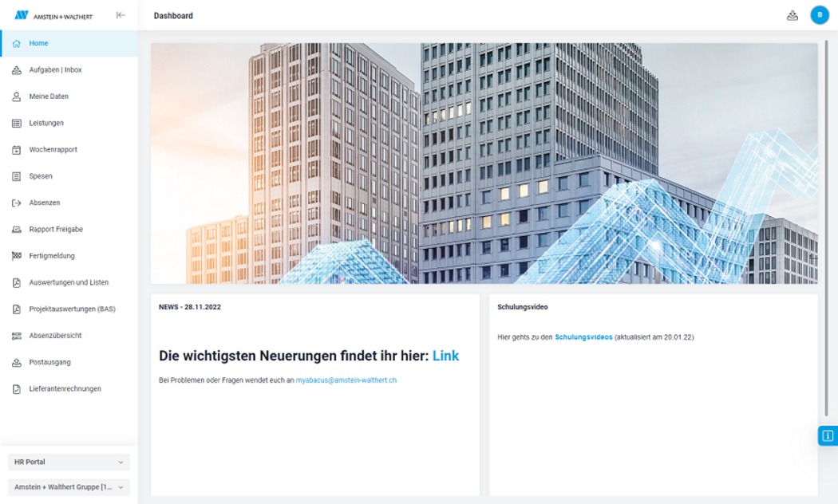Open Auswertungen und Listen
838x504 pixels.
(69, 282)
